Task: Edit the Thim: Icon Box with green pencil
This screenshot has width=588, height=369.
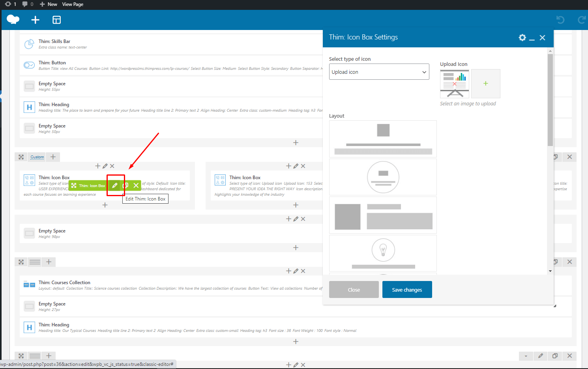Action: click(x=115, y=185)
